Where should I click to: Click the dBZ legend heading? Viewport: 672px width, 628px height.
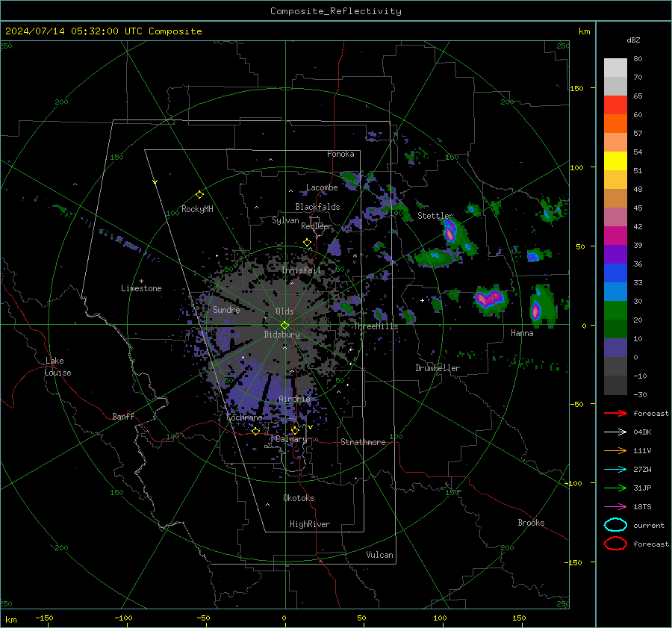pyautogui.click(x=633, y=40)
